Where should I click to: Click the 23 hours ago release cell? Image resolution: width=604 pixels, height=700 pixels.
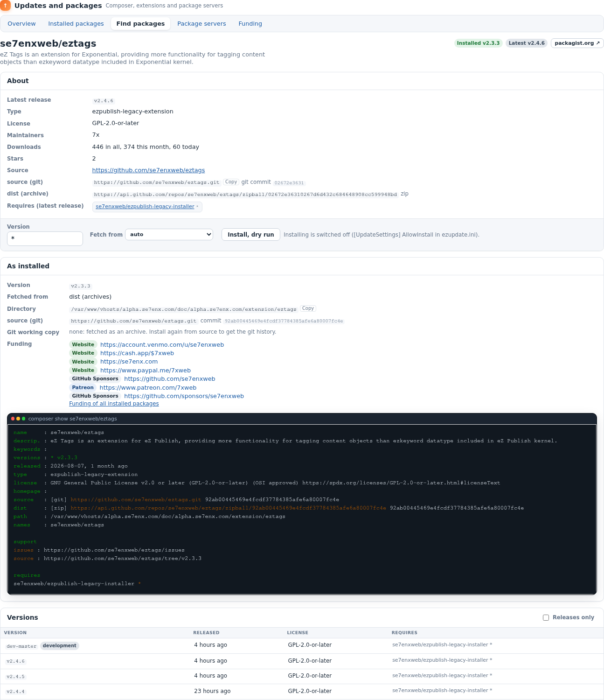tap(212, 691)
